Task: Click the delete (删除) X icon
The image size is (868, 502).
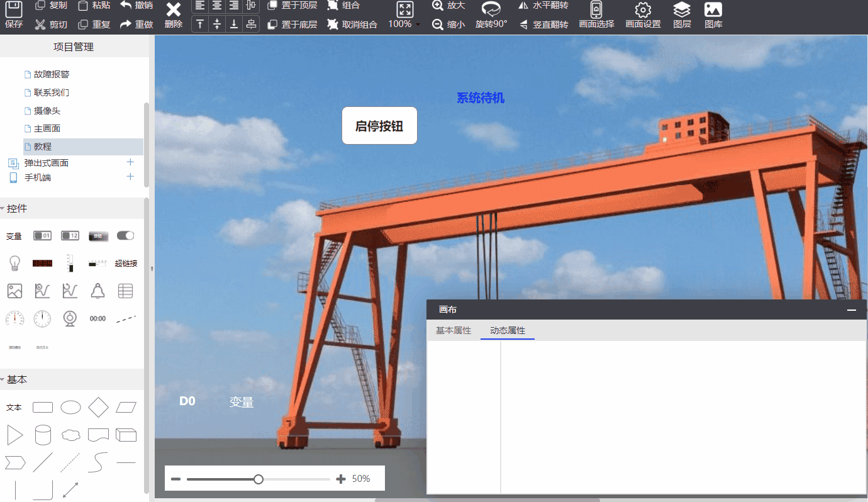Action: pos(174,9)
